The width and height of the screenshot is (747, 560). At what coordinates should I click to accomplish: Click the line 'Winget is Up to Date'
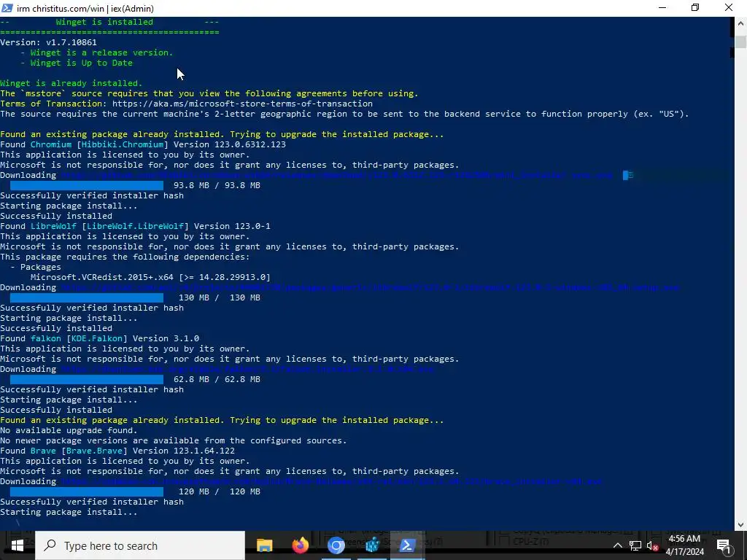click(82, 63)
